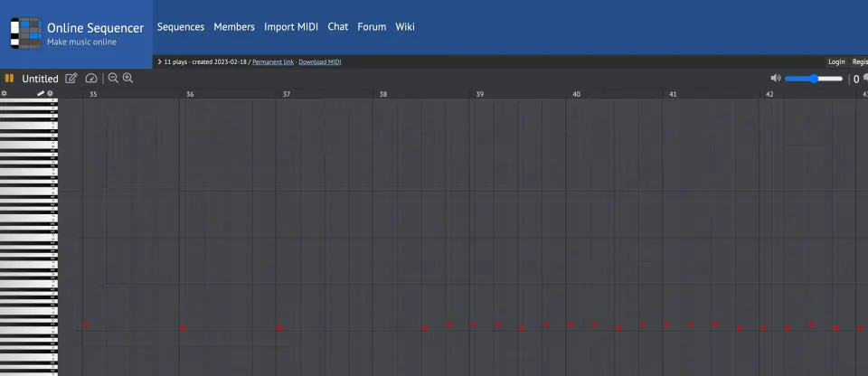Mute audio with the speaker icon
The image size is (868, 376).
776,78
